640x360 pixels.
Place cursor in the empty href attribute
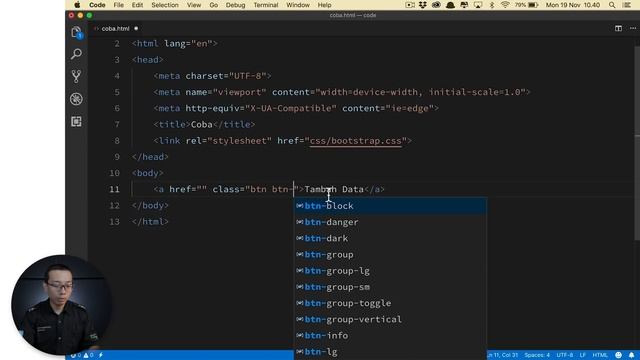(x=202, y=189)
